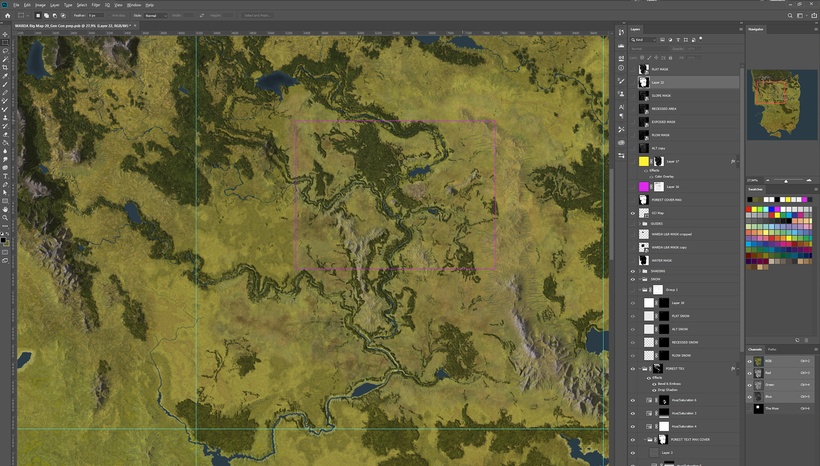Viewport: 820px width, 466px height.
Task: Click the Select and Mask button
Action: pos(257,16)
